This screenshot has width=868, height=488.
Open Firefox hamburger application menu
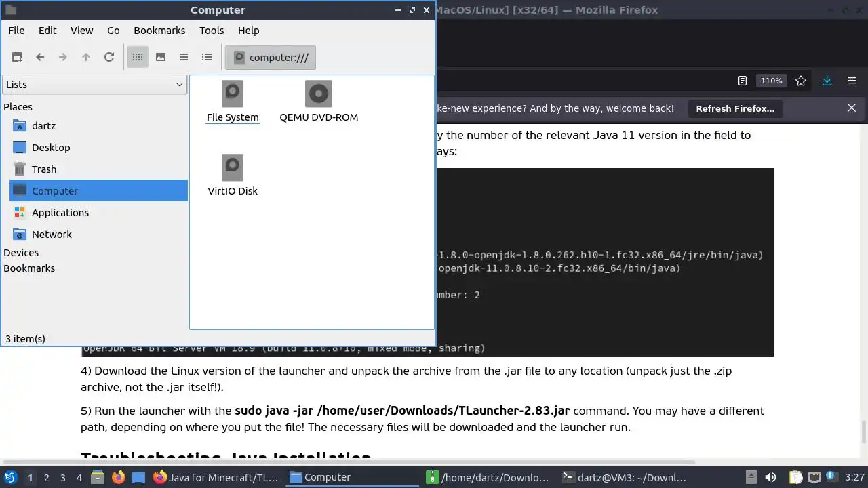pos(852,81)
